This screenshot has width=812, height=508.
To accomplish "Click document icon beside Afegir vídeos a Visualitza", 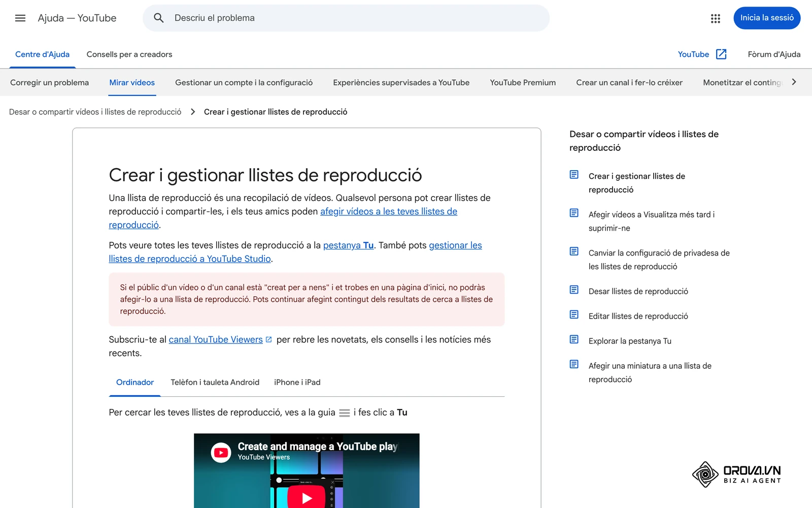I will click(x=574, y=213).
